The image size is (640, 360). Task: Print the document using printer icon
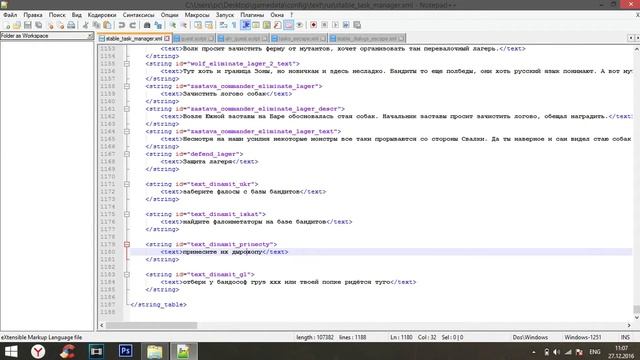tap(71, 25)
